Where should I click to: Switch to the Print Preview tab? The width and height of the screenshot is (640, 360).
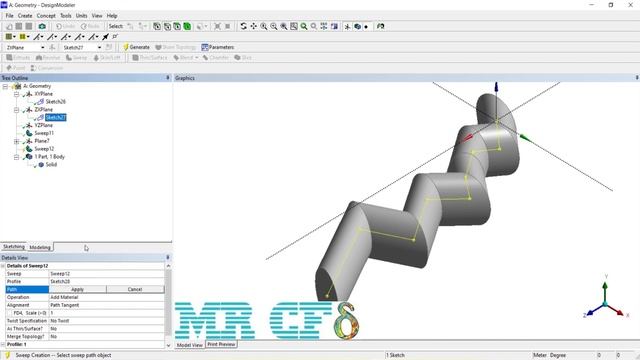click(x=221, y=344)
